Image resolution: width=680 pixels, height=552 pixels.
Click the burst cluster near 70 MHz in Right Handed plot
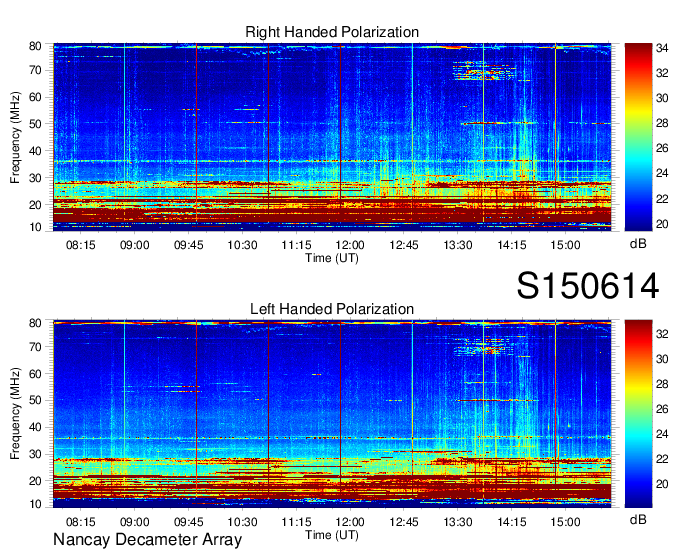point(484,72)
